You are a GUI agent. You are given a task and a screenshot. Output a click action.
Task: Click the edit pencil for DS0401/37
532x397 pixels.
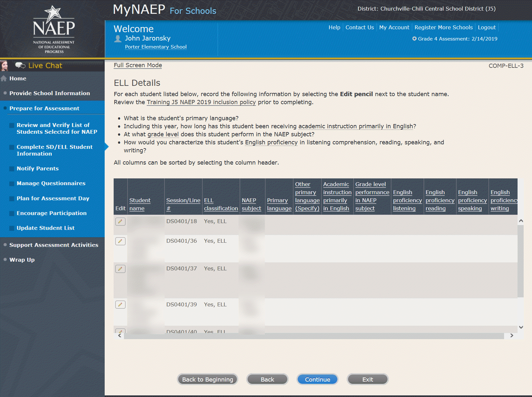[120, 269]
